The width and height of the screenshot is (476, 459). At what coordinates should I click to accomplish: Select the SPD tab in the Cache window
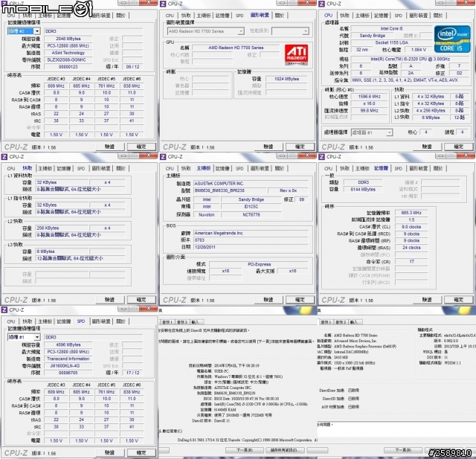tap(81, 168)
